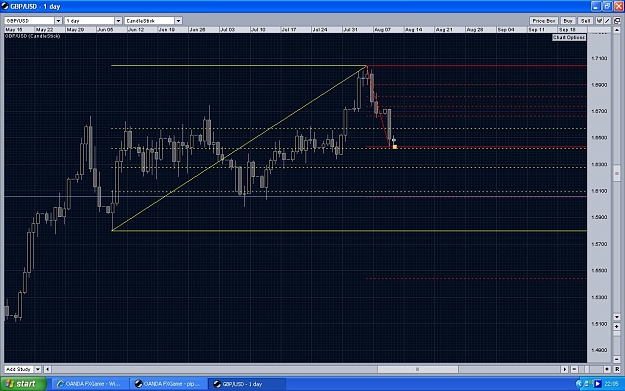Click the Buy button
Screen dimensions: 625x391
tap(568, 21)
